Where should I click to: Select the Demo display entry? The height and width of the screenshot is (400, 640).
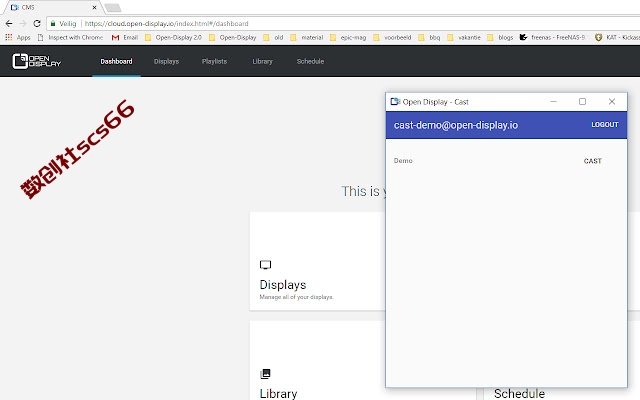tap(403, 161)
